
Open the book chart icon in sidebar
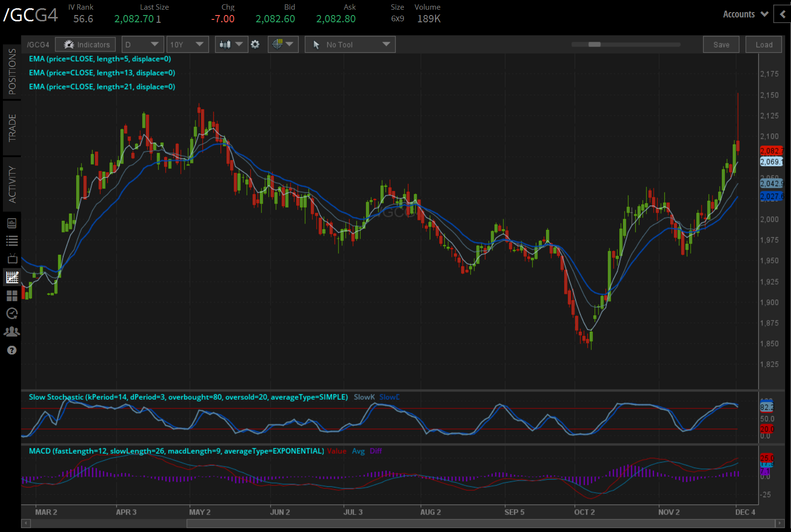point(12,223)
